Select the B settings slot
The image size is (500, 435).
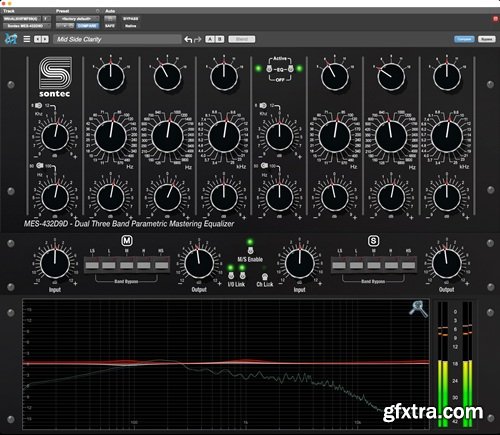coord(219,39)
